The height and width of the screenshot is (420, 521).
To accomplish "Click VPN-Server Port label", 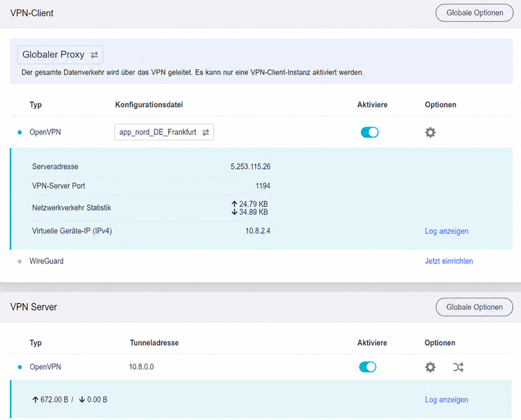I will point(58,186).
